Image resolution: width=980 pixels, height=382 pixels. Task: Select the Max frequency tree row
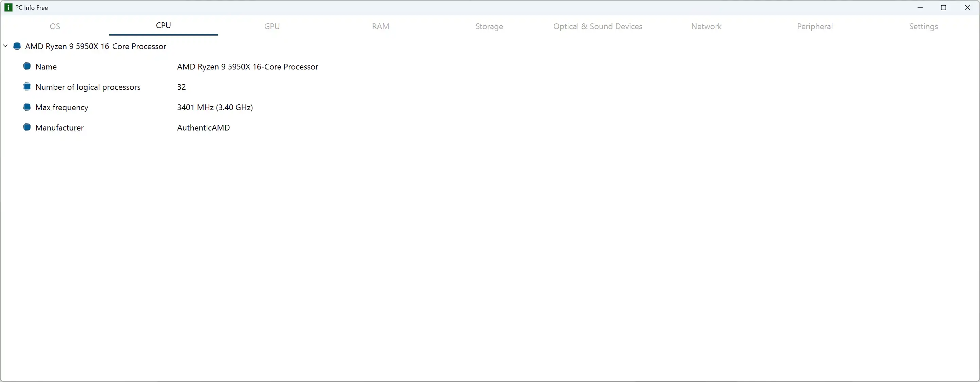click(62, 107)
